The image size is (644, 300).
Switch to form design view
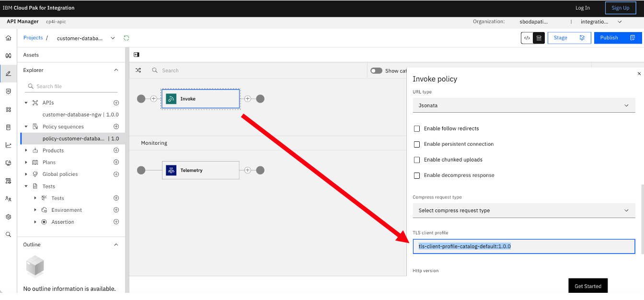click(x=539, y=38)
